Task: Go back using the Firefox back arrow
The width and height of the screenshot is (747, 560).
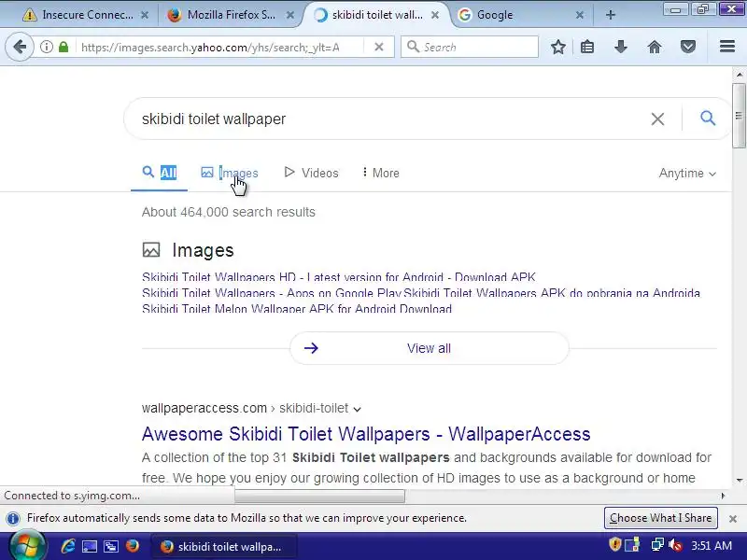Action: coord(20,47)
